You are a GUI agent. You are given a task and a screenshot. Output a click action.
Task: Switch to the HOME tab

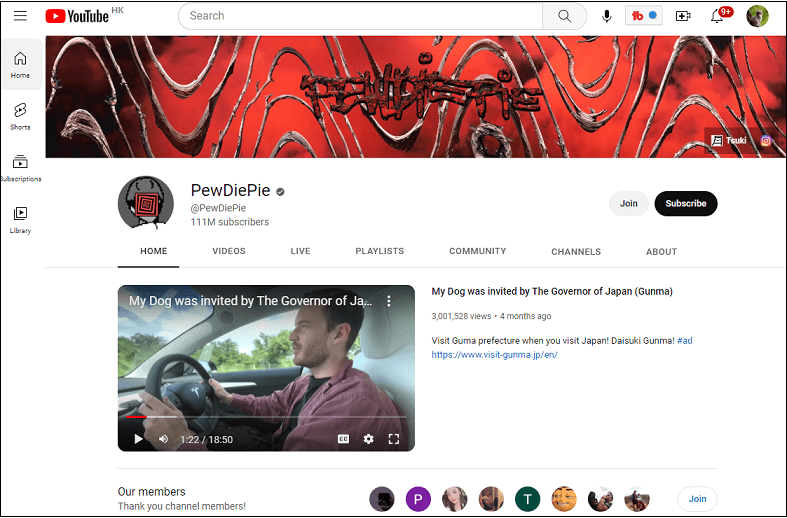click(154, 251)
